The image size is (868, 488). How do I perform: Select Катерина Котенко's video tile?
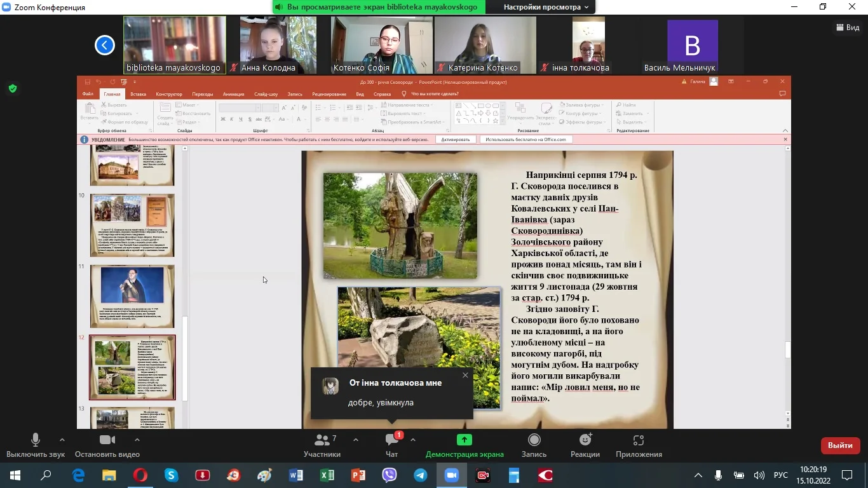485,45
